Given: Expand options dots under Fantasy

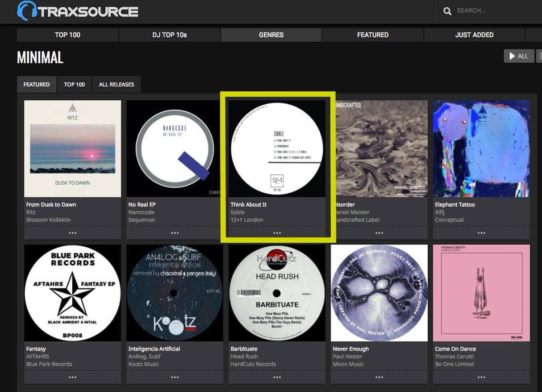Looking at the screenshot, I should point(73,377).
